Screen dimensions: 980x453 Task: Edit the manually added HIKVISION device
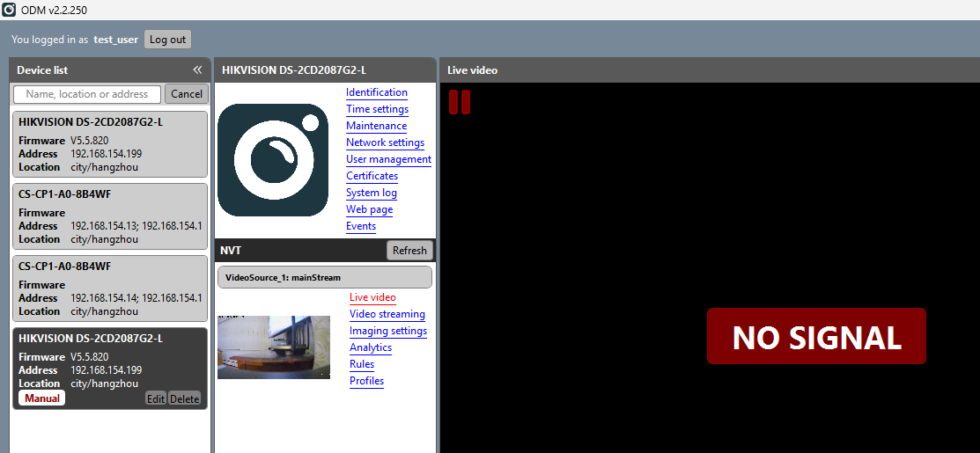[x=156, y=398]
